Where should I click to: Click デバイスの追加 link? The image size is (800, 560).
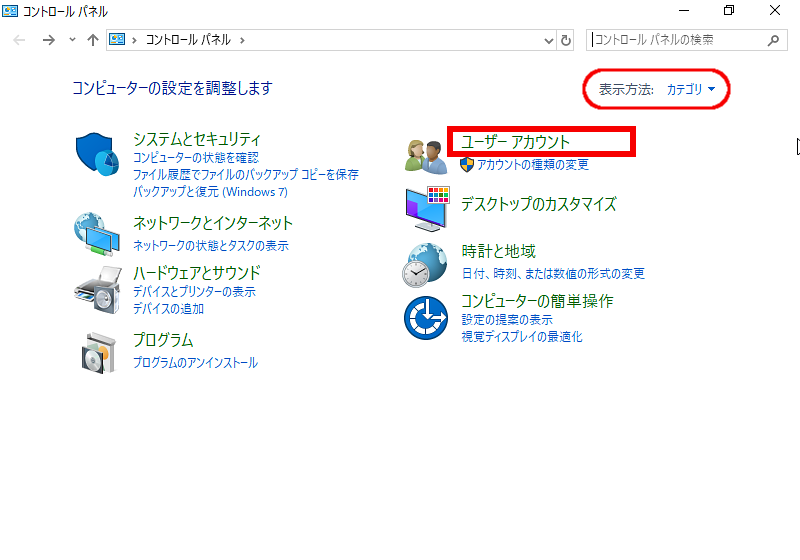tap(168, 309)
